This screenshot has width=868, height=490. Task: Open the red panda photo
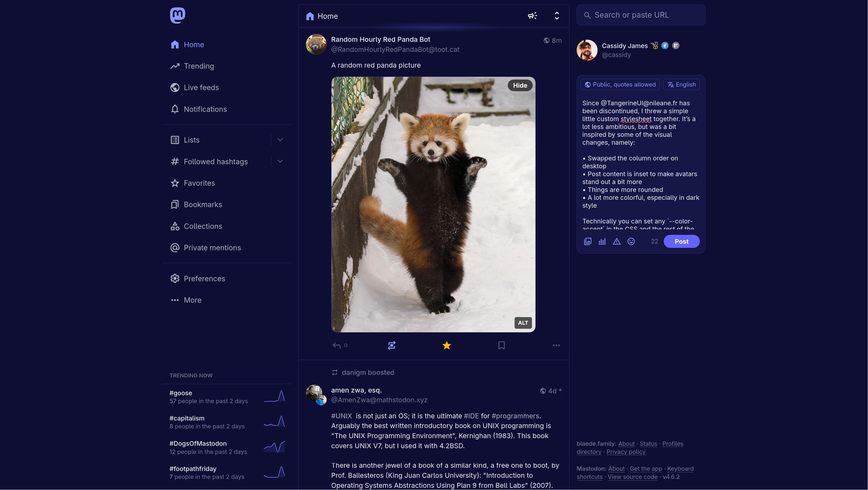tap(433, 205)
